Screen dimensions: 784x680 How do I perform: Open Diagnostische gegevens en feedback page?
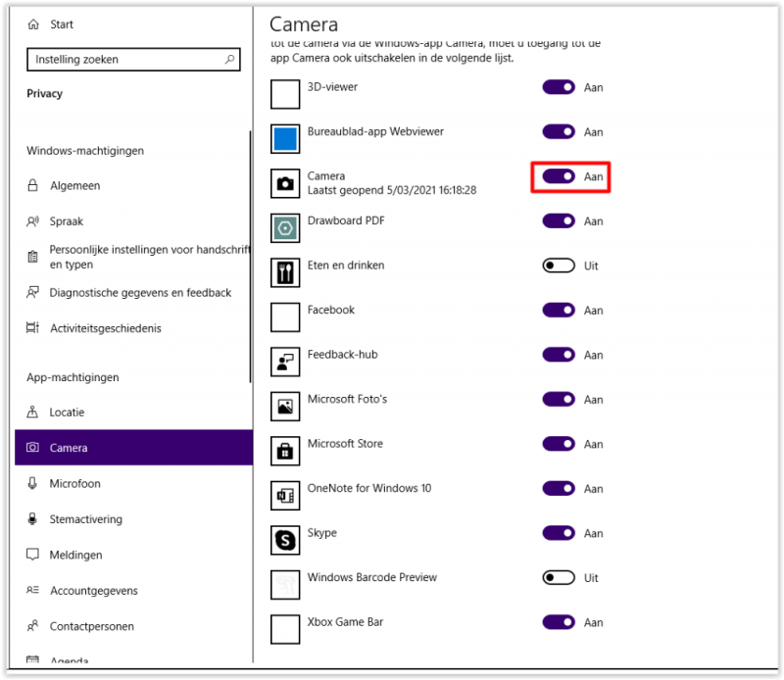(140, 293)
